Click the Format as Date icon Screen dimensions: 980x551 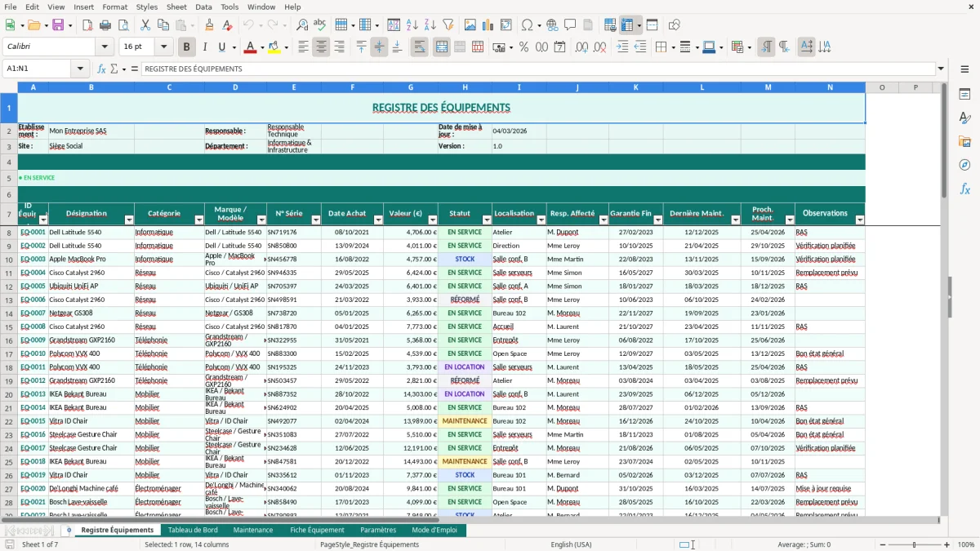pyautogui.click(x=559, y=47)
